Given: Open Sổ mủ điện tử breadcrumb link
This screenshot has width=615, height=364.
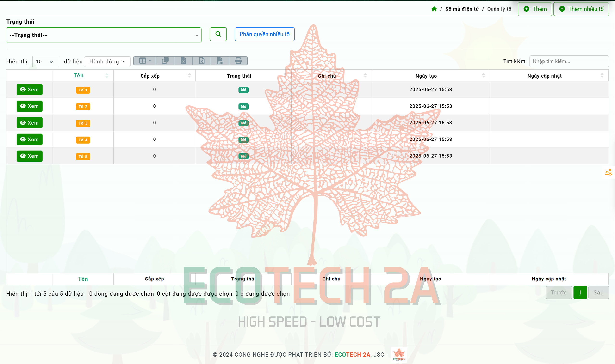Looking at the screenshot, I should coord(462,9).
